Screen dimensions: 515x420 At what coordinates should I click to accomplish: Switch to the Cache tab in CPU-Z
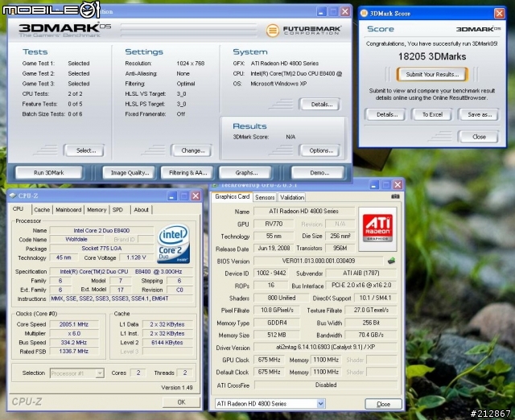[x=42, y=209]
